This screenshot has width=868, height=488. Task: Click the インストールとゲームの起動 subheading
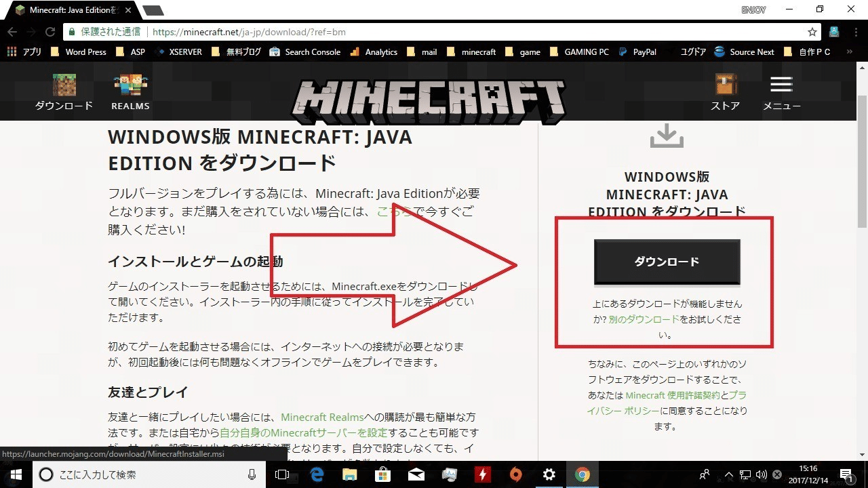click(195, 262)
